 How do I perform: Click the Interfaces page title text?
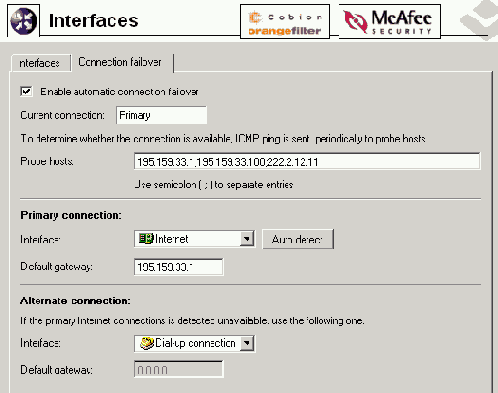(94, 21)
